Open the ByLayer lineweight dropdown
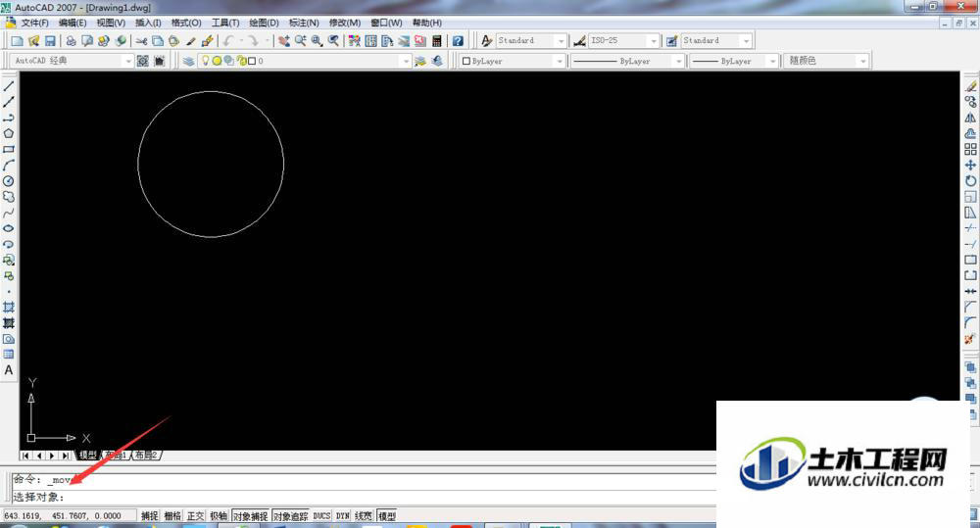Image resolution: width=980 pixels, height=528 pixels. tap(772, 62)
